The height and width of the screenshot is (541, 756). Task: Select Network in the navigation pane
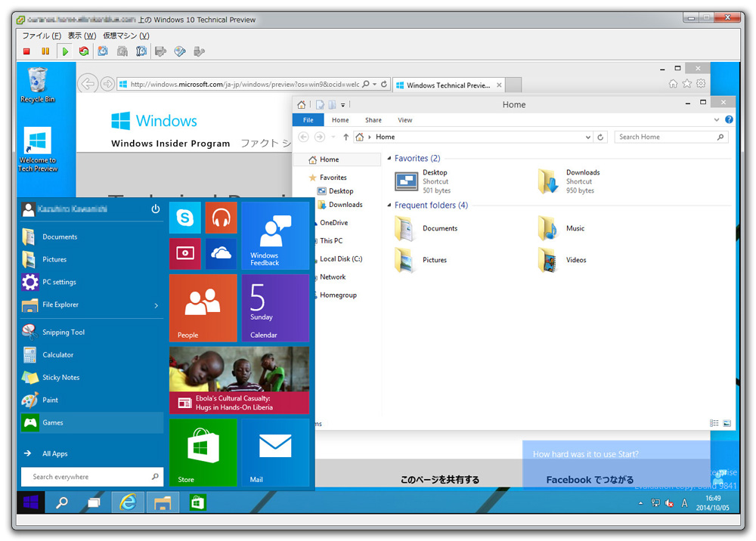333,277
